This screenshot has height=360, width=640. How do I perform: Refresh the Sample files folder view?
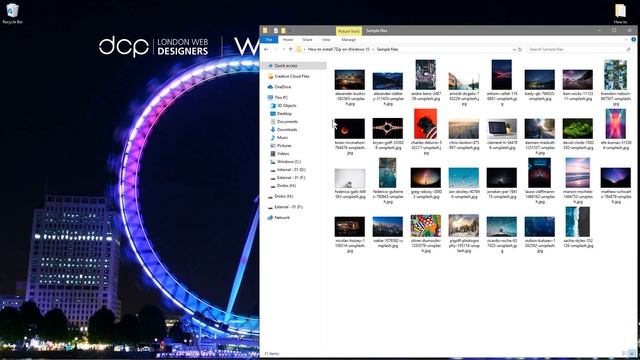520,49
